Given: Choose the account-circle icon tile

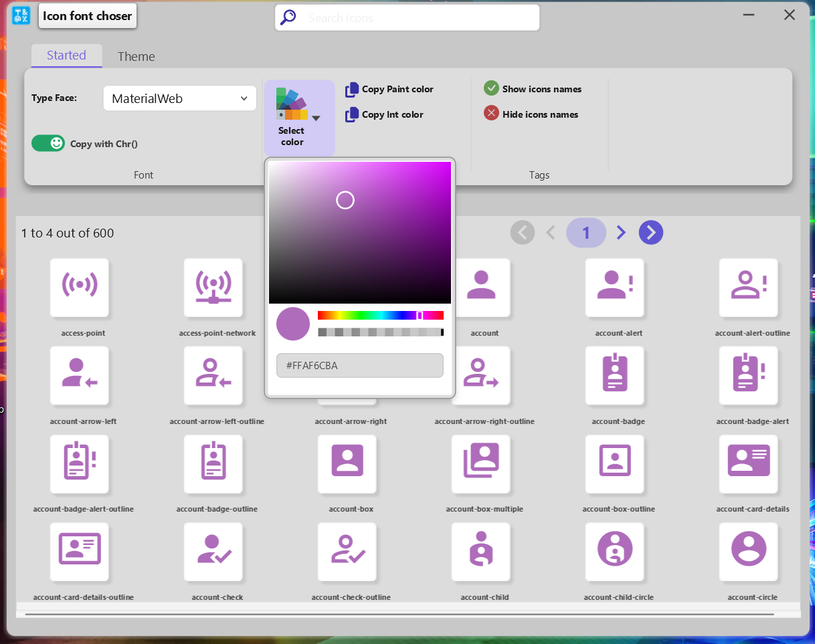Looking at the screenshot, I should tap(749, 552).
